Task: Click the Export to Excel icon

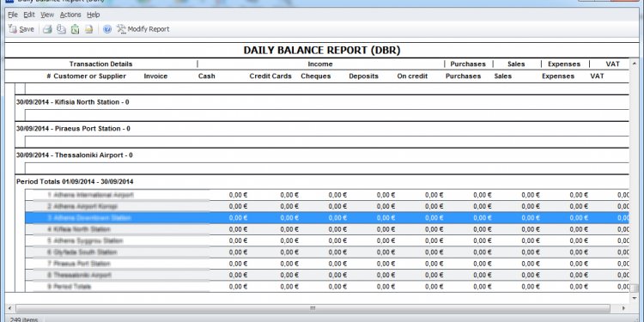Action: point(75,29)
